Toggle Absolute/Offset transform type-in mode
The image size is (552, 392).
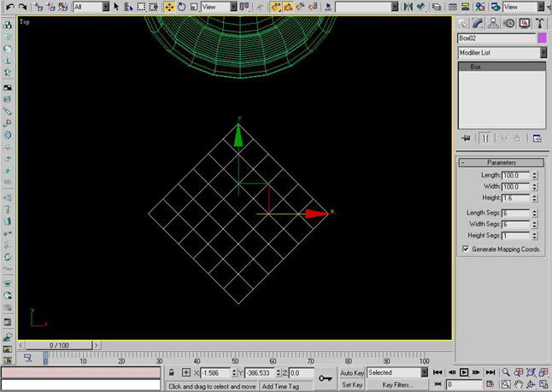pyautogui.click(x=186, y=372)
